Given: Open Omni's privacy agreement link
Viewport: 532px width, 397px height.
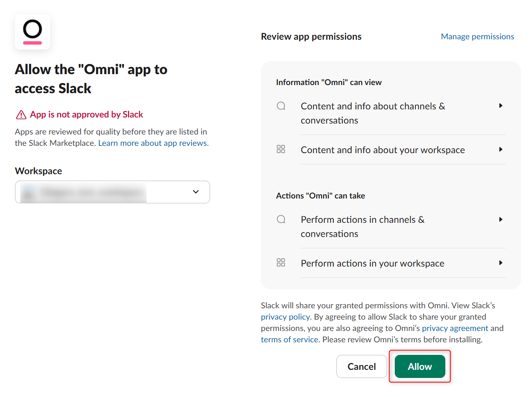Looking at the screenshot, I should click(x=455, y=328).
